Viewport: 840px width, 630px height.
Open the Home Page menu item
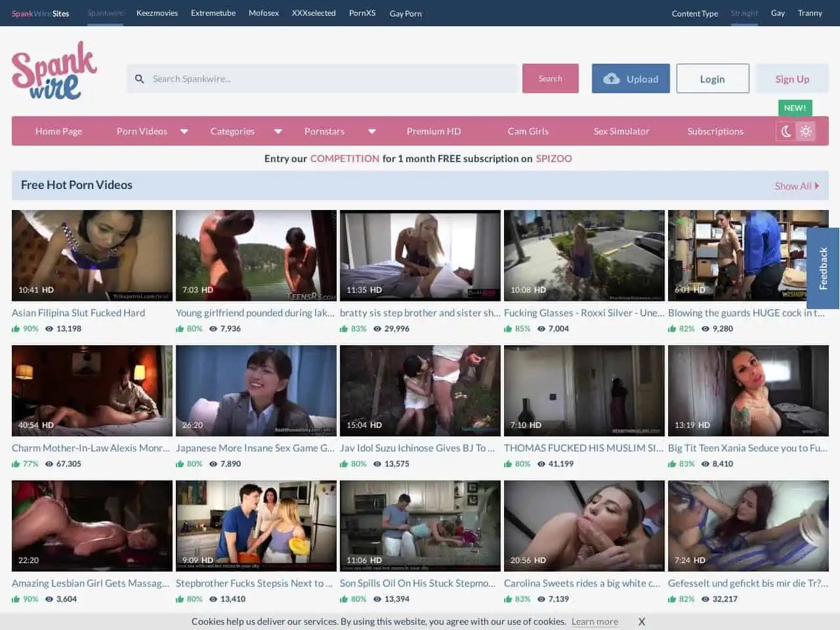pos(58,131)
